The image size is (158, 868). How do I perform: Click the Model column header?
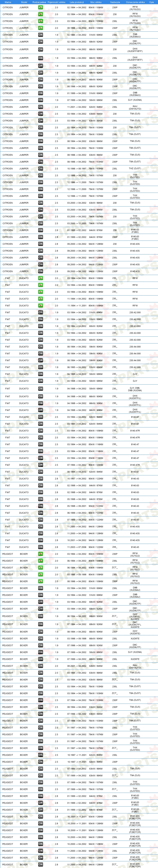click(24, 2)
